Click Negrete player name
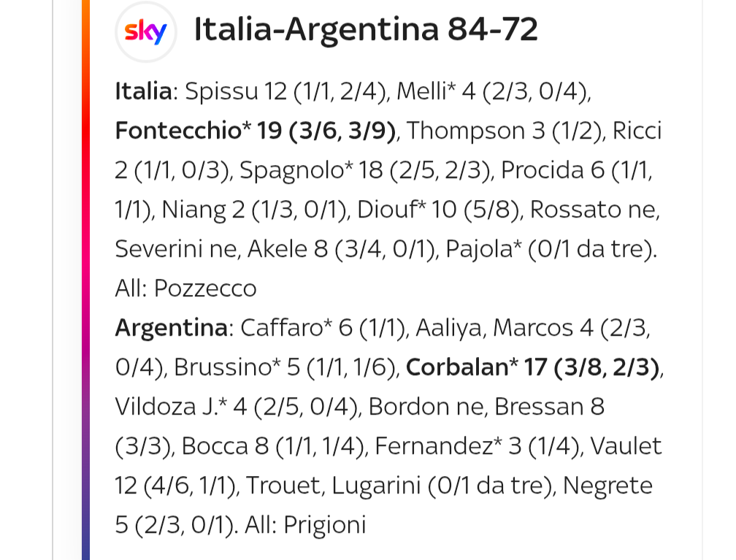The width and height of the screenshot is (736, 560). (x=607, y=486)
